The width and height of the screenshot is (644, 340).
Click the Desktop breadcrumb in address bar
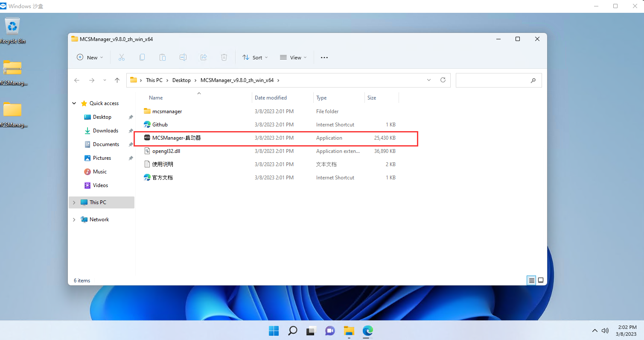click(181, 80)
